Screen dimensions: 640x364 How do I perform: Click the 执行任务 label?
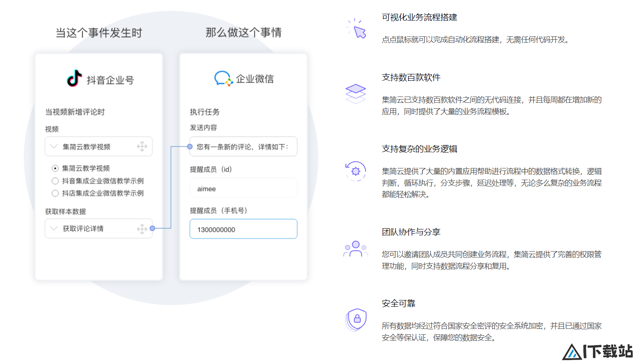[x=205, y=112]
